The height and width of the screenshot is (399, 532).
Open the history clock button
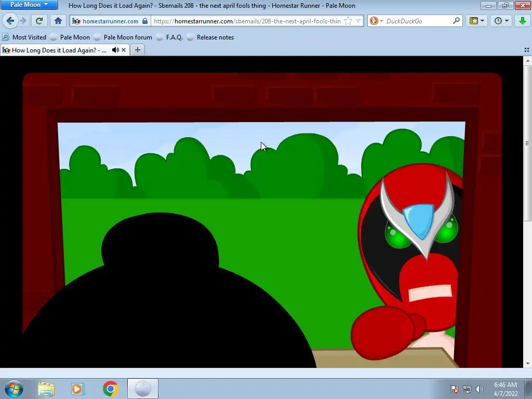click(x=498, y=21)
